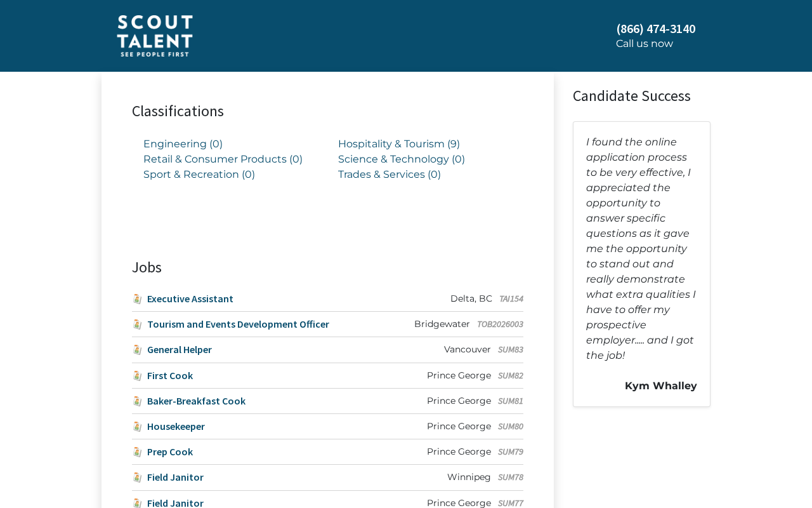Click the icon beside Tourism and Events Development Officer
Image resolution: width=812 pixels, height=508 pixels.
(137, 324)
